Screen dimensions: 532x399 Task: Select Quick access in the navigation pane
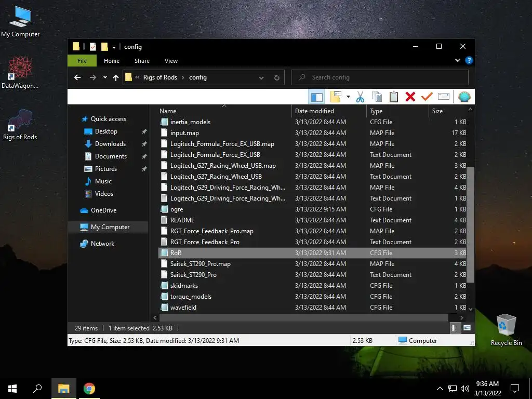click(108, 119)
